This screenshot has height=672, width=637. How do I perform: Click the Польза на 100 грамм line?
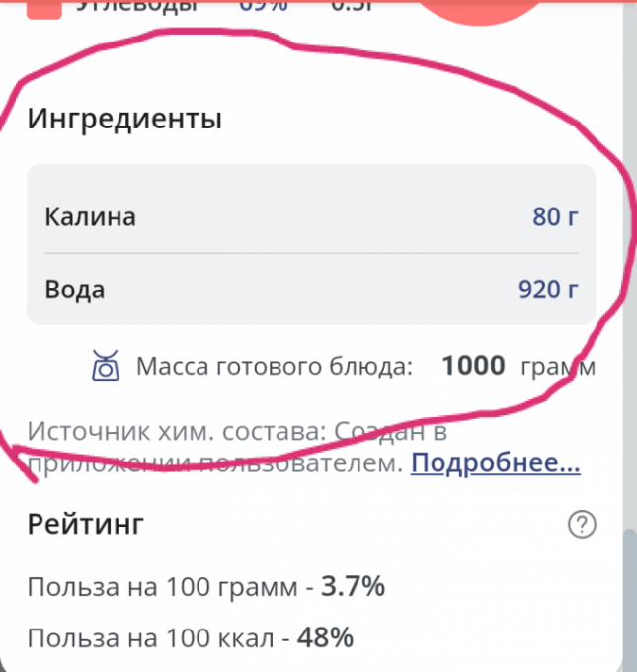206,586
